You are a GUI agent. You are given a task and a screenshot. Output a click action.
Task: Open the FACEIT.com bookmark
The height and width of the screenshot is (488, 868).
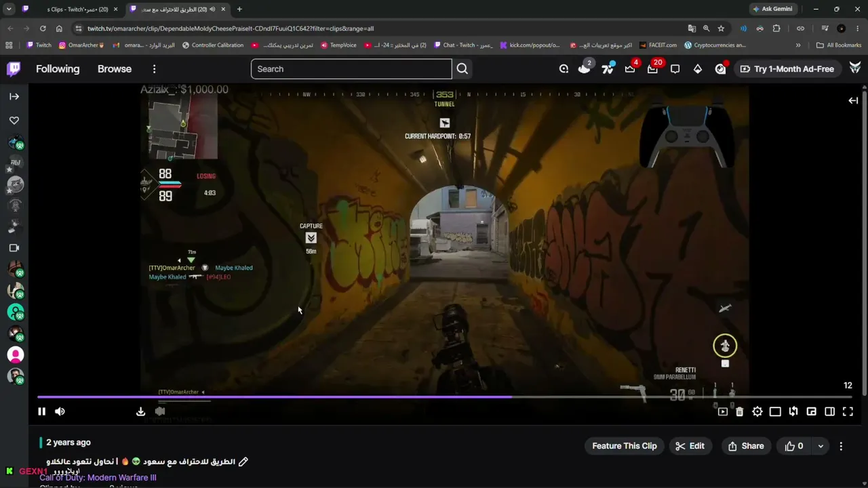pyautogui.click(x=658, y=45)
